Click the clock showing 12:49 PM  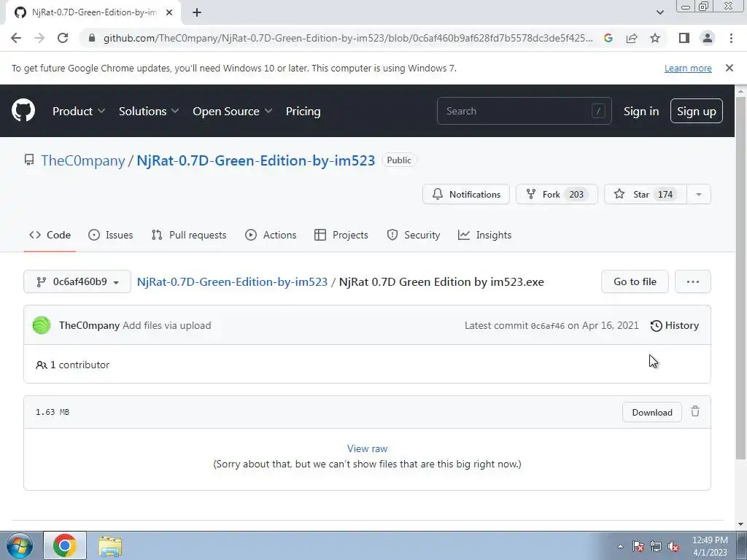710,545
